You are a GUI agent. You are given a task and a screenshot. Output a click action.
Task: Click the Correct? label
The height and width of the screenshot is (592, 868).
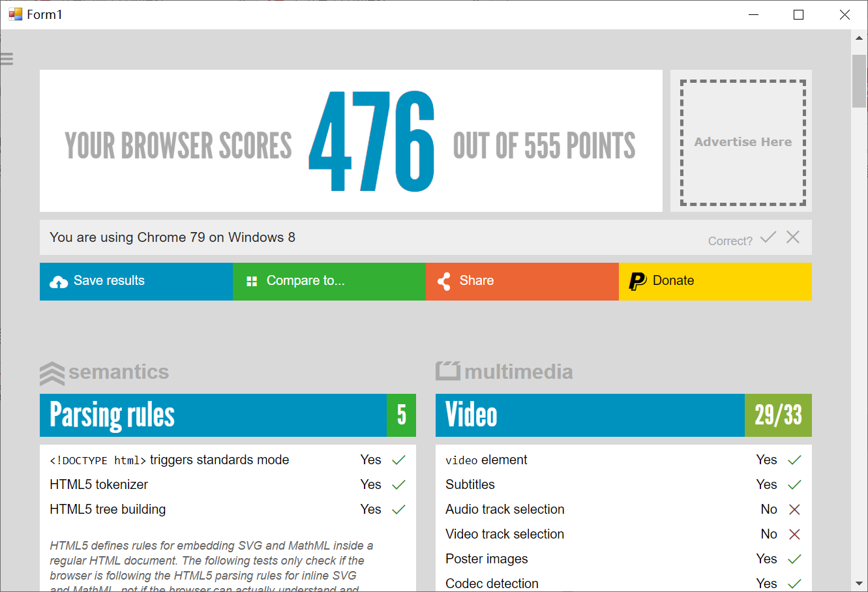point(730,241)
